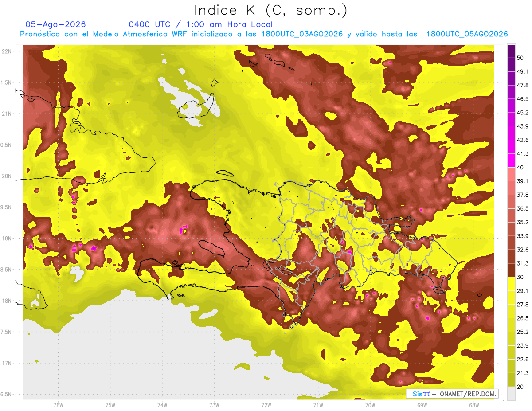Click the colorbar label "46.5"
Image resolution: width=532 pixels, height=411 pixels.
(x=523, y=99)
